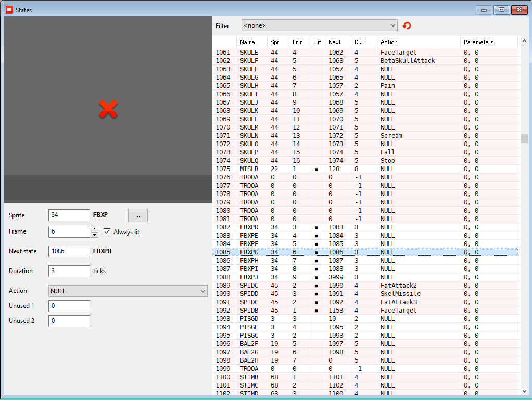This screenshot has height=400, width=532.
Task: Sort by the Parameters column header
Action: coord(489,42)
